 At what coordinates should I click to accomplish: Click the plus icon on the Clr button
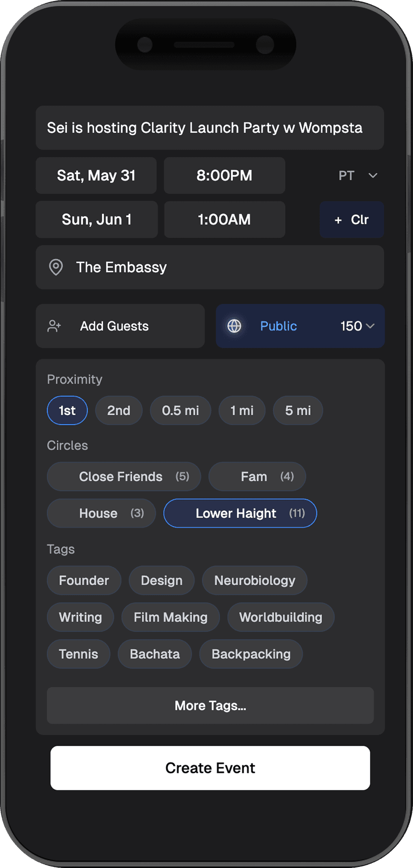pyautogui.click(x=338, y=220)
